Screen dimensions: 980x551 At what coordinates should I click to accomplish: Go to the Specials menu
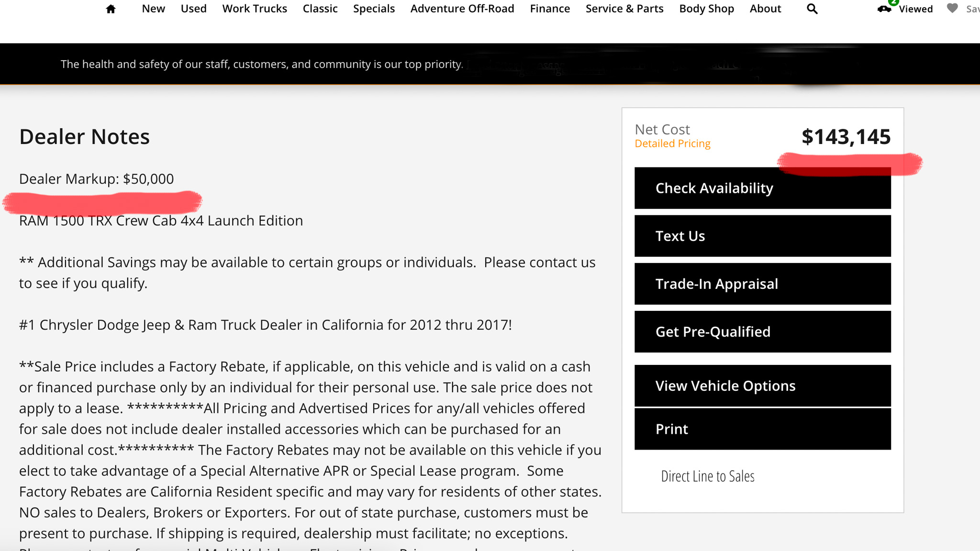(374, 9)
